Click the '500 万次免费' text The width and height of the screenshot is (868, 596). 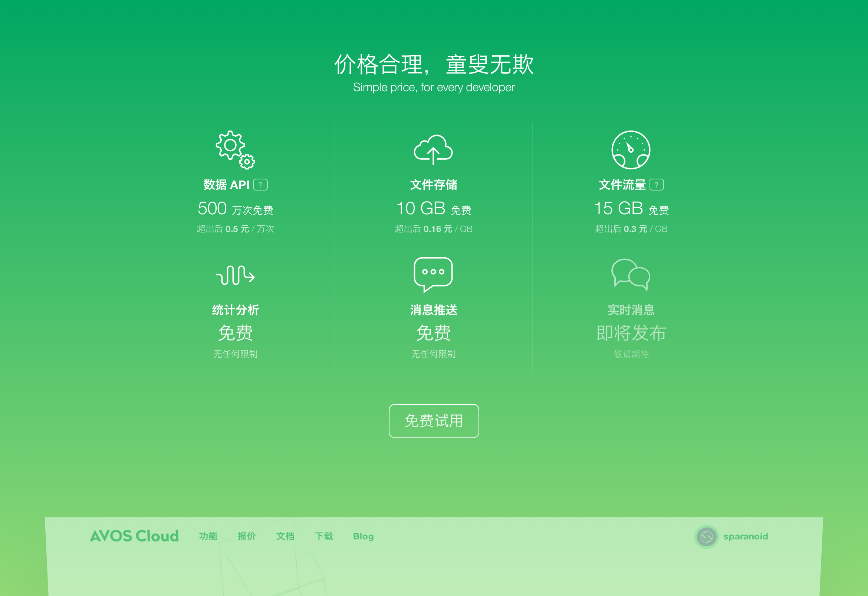(236, 209)
